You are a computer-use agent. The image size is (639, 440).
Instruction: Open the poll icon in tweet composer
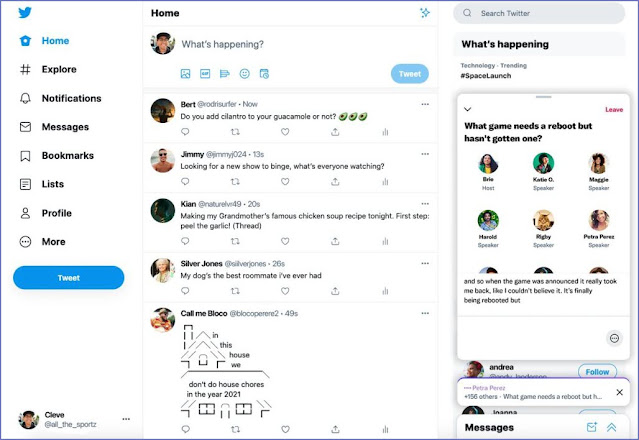pos(225,74)
